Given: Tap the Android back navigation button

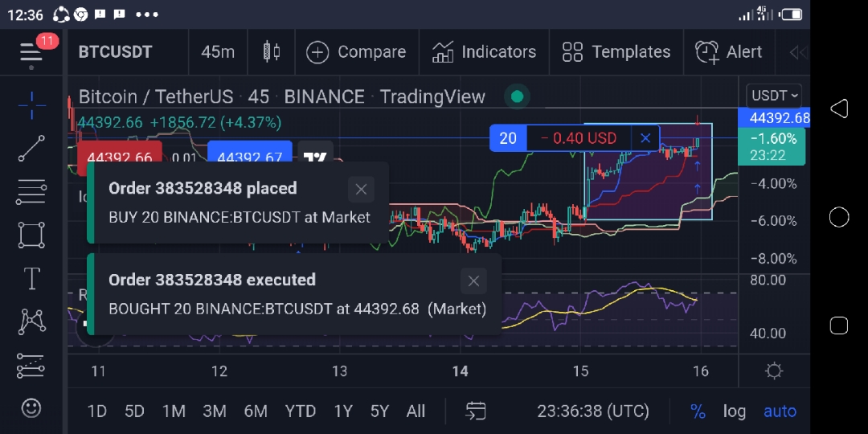Looking at the screenshot, I should pos(838,108).
